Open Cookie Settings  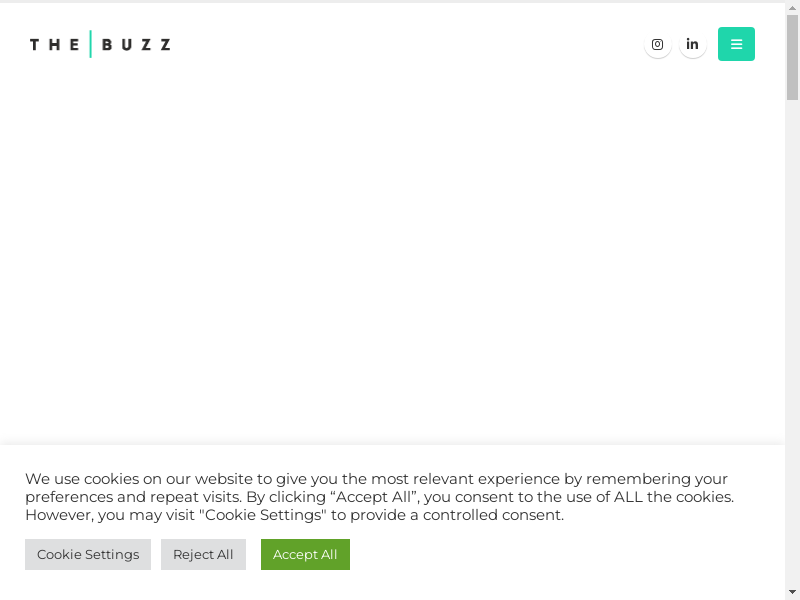(x=88, y=554)
